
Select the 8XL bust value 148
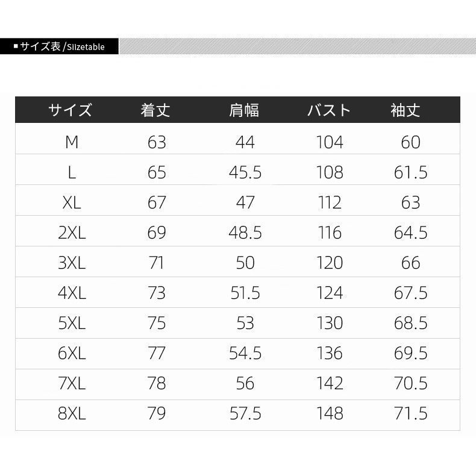(330, 413)
